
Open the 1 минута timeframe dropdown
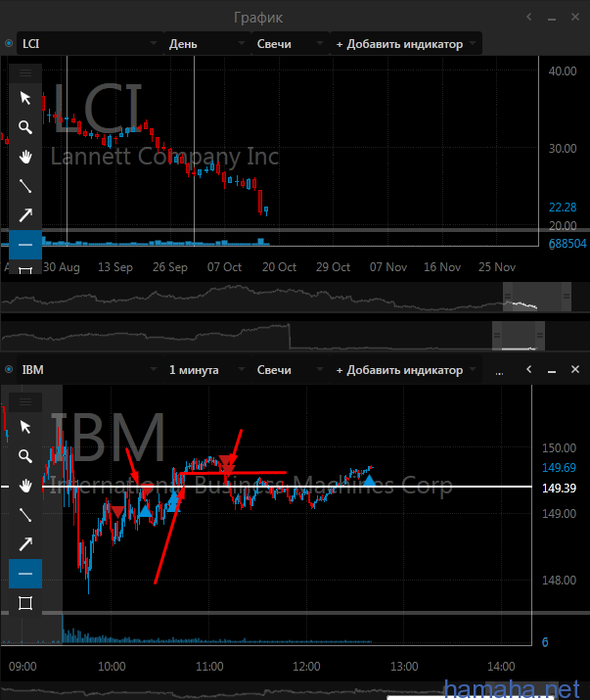point(207,370)
